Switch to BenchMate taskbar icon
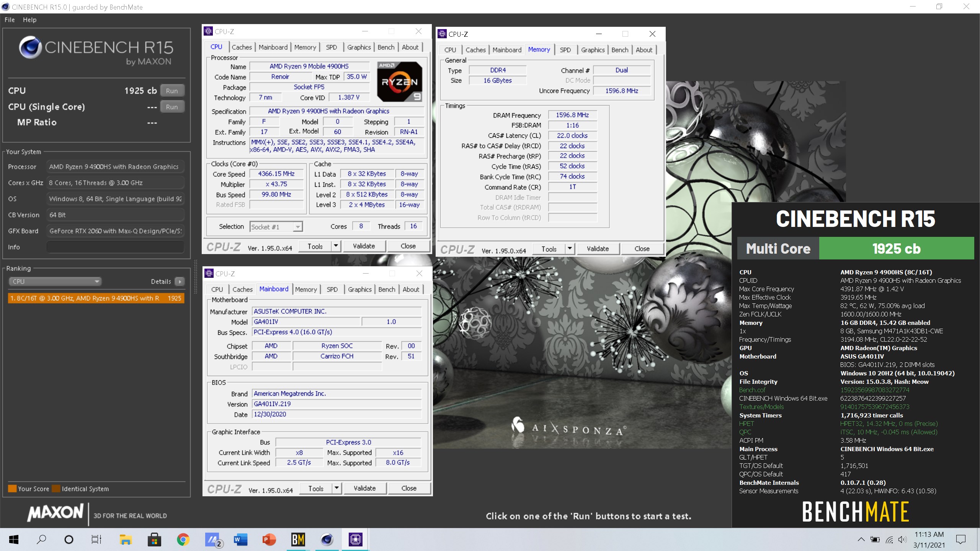 coord(298,540)
